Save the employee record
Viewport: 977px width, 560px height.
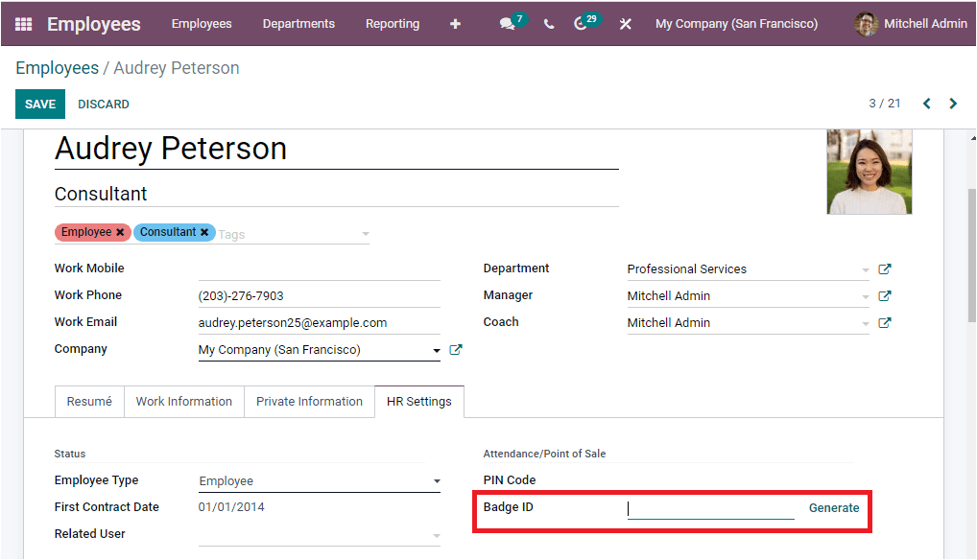[39, 104]
